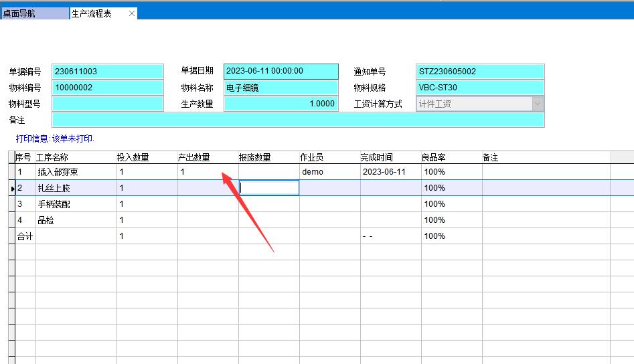Click the wide 备注 input field
Image resolution: width=634 pixels, height=364 pixels.
[x=298, y=120]
